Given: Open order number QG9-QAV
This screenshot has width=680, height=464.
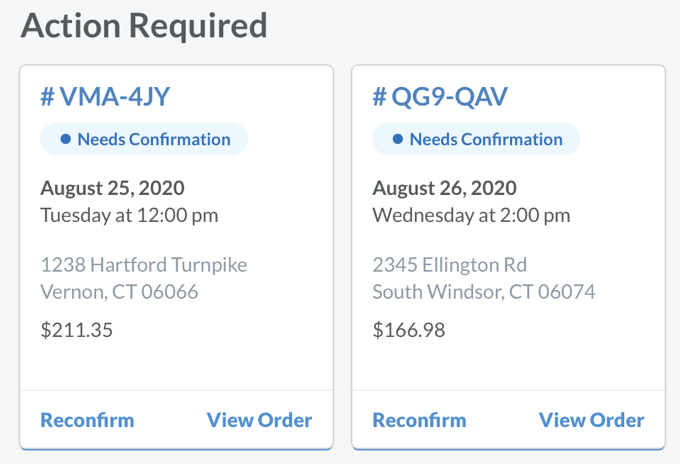Looking at the screenshot, I should (x=440, y=97).
